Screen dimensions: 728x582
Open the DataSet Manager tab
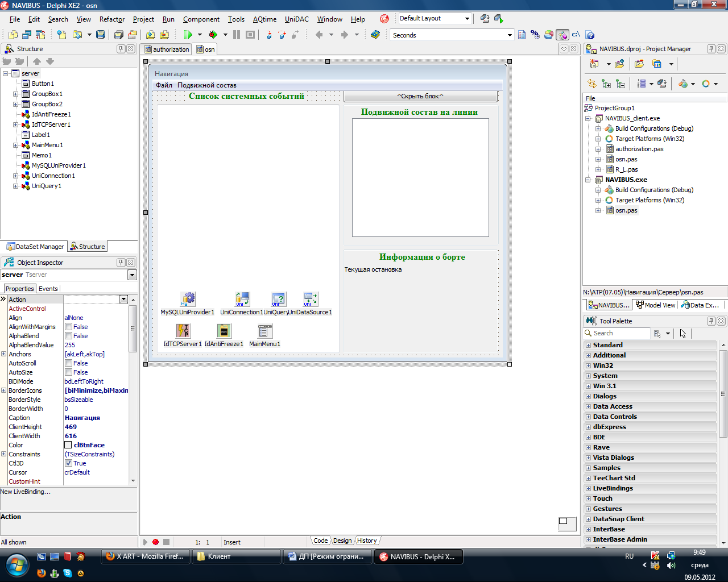(35, 247)
